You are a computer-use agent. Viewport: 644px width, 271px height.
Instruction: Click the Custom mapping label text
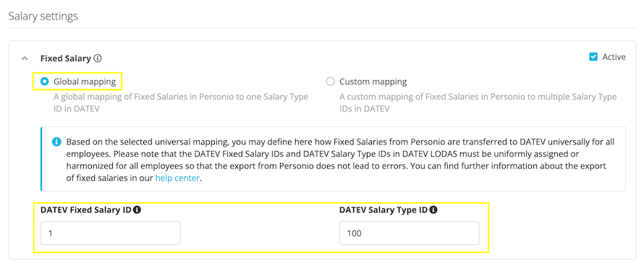(x=373, y=82)
